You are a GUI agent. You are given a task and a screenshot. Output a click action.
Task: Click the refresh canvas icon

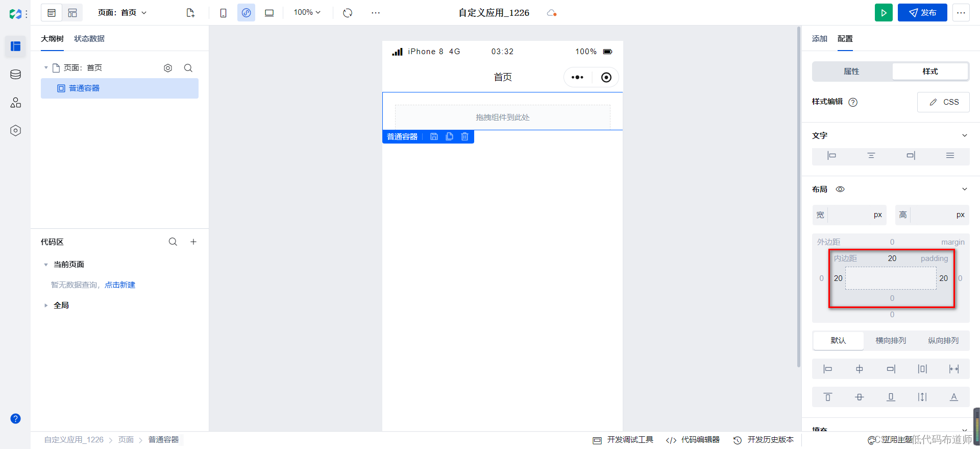point(348,13)
